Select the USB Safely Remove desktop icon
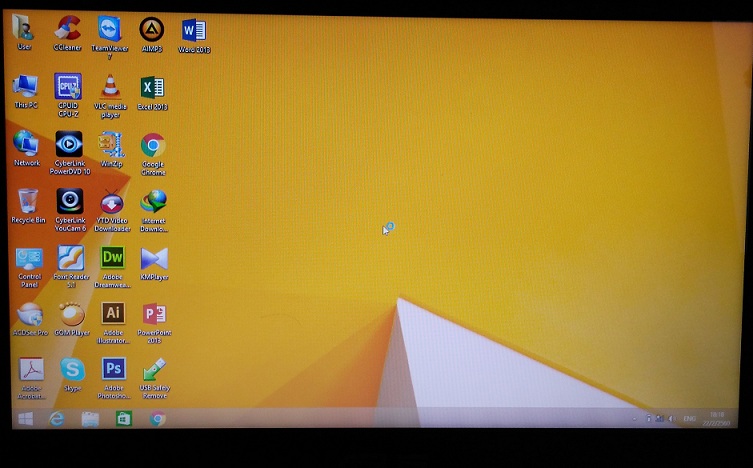The image size is (753, 468). click(155, 378)
